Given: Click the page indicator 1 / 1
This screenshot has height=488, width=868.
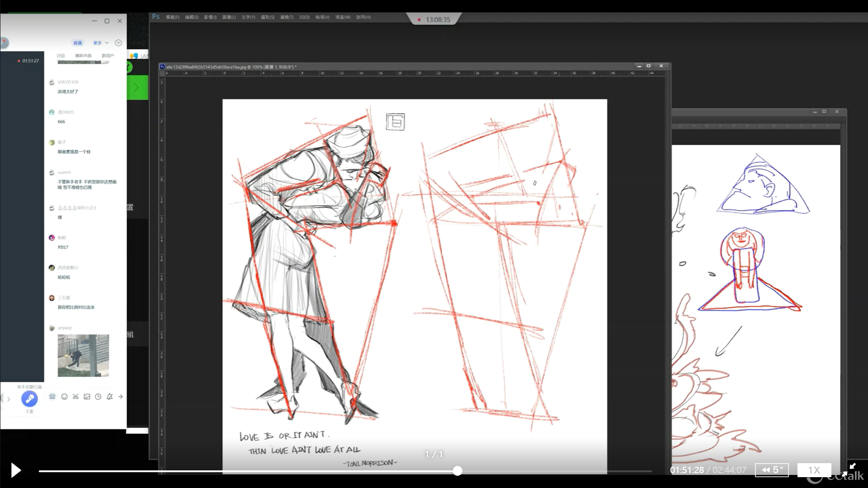Looking at the screenshot, I should 434,454.
